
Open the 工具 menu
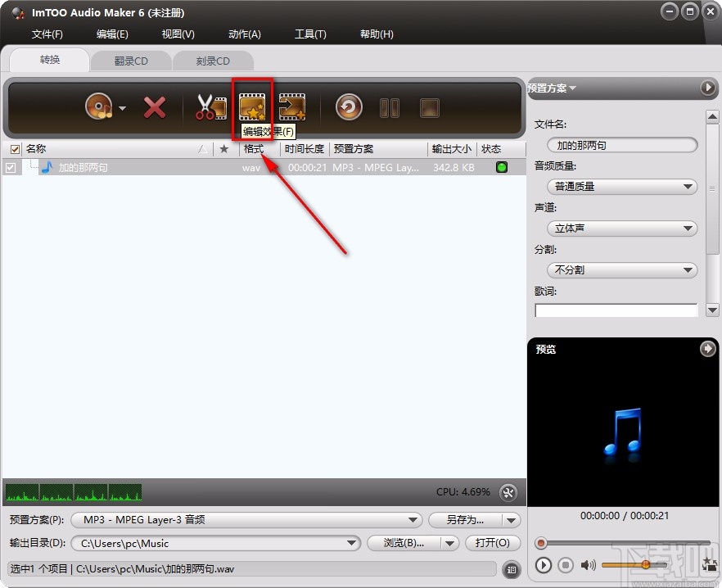tap(309, 34)
